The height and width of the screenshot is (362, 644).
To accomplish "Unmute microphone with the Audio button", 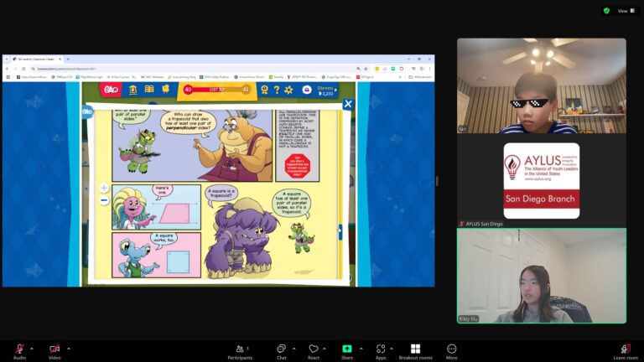I will coord(19,351).
